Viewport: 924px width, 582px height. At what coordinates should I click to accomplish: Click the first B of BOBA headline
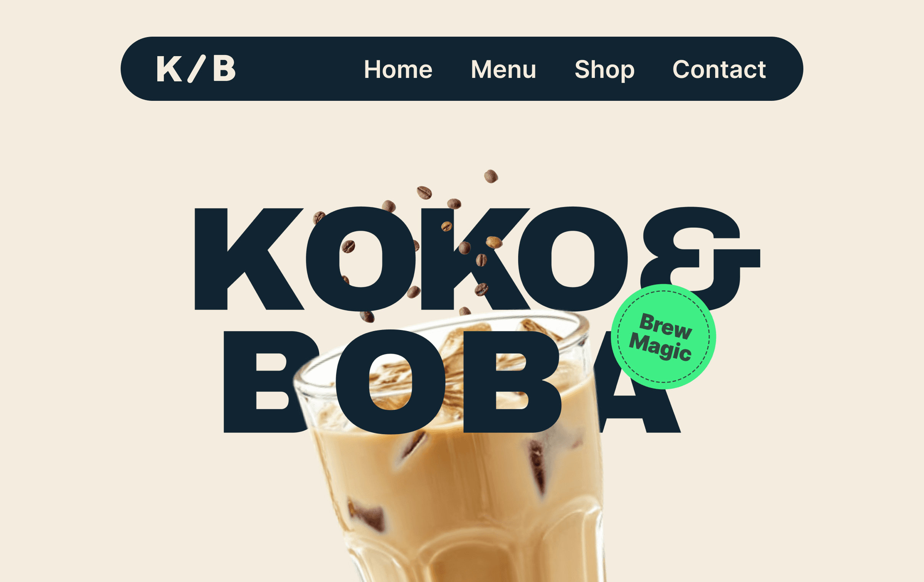click(271, 382)
